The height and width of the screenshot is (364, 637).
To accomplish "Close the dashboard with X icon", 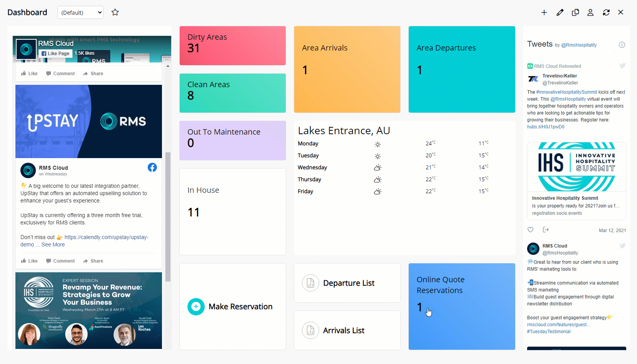I will [621, 12].
